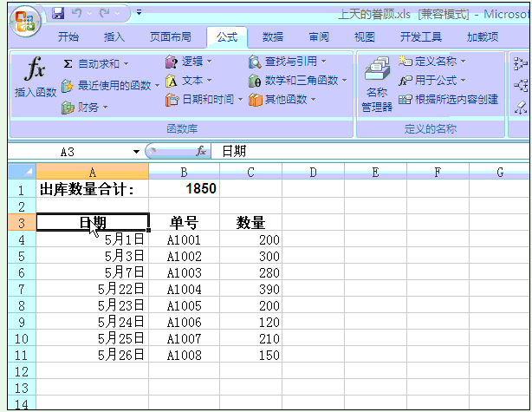
Task: Save the workbook with the floppy icon
Action: [58, 13]
